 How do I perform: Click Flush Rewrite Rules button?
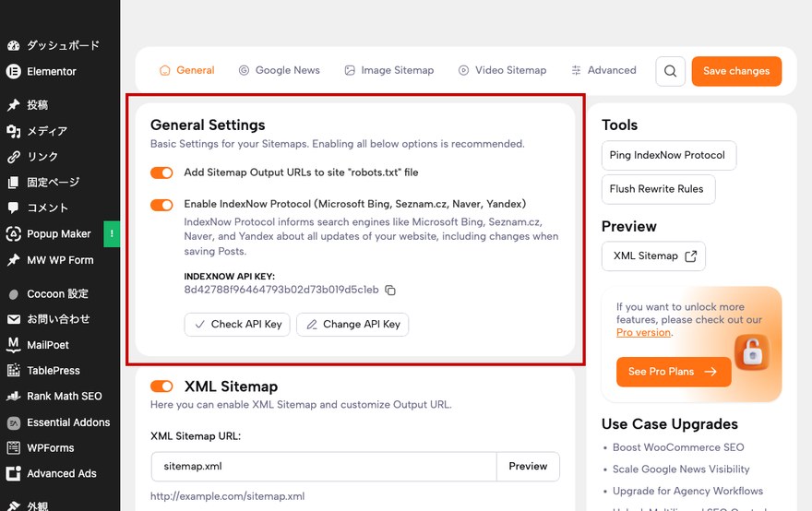658,189
